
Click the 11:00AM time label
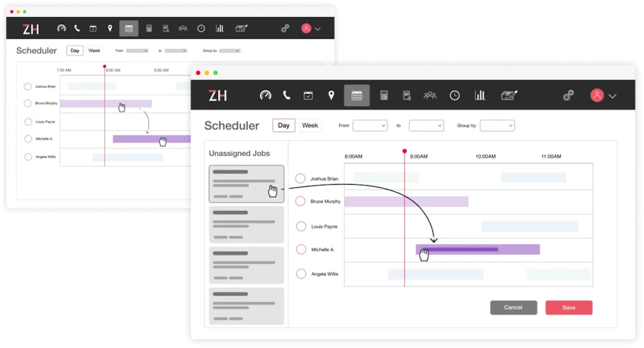point(551,156)
